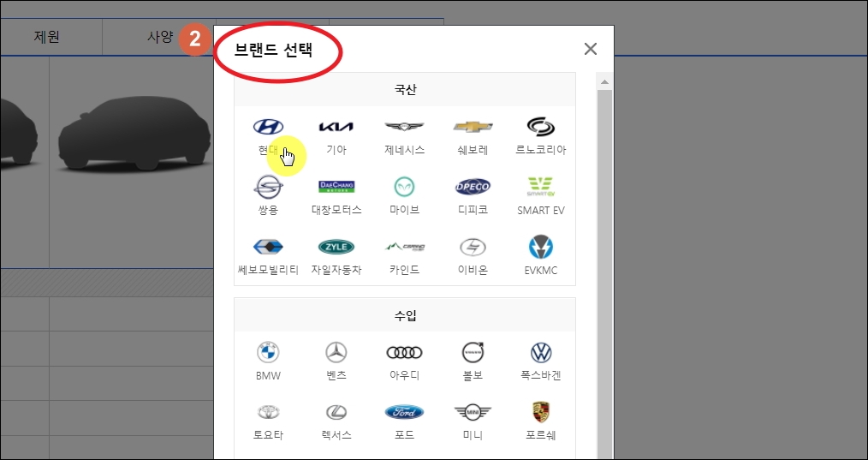Click the 포드 brand name label
Screen dimensions: 868x460
tap(404, 435)
